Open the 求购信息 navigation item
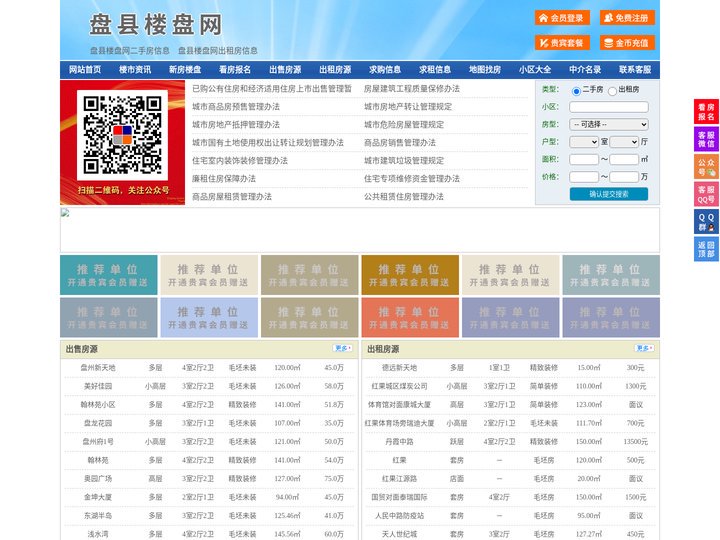 385,70
